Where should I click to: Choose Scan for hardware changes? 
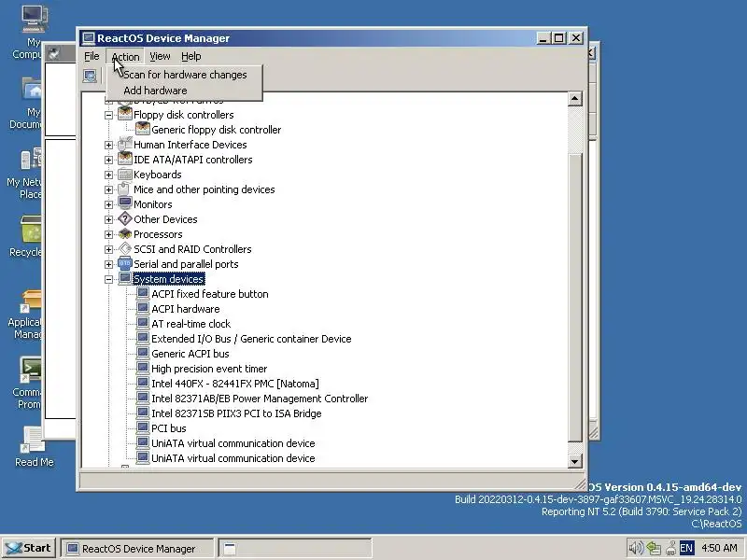pos(185,75)
